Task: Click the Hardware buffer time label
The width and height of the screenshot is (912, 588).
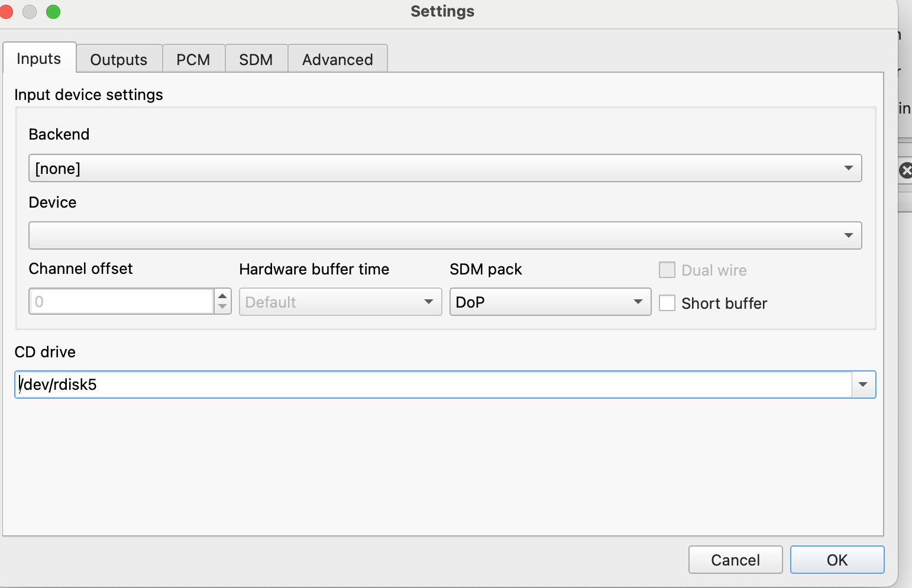Action: 314,269
